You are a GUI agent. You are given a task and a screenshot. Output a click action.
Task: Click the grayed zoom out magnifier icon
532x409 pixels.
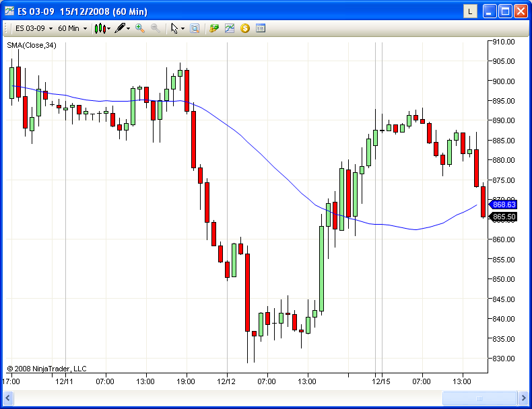coord(156,28)
